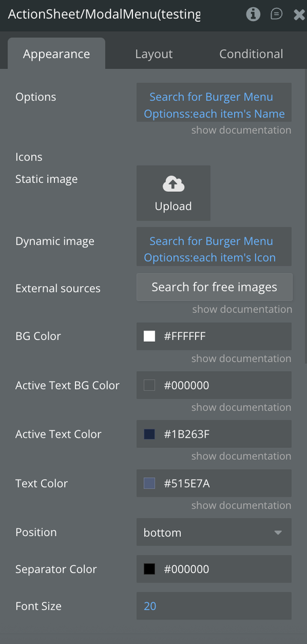This screenshot has height=644, width=307.
Task: Show documentation under BG Color
Action: click(241, 359)
